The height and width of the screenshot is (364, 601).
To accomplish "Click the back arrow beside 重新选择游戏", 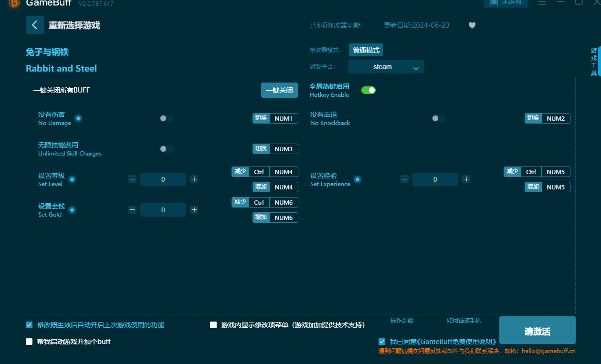I will (35, 25).
